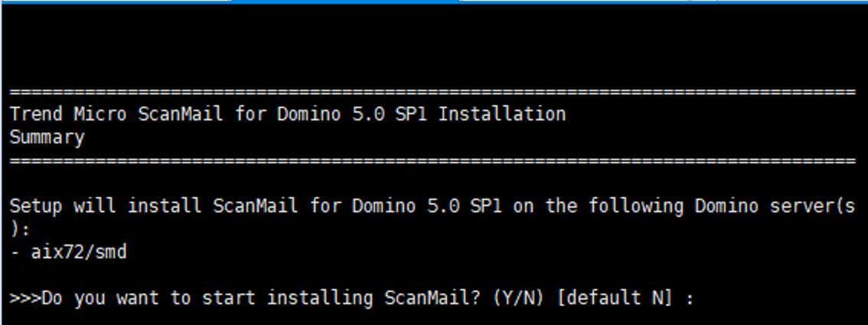Click the input position after the install prompt colon
The image size is (868, 325).
tap(703, 297)
